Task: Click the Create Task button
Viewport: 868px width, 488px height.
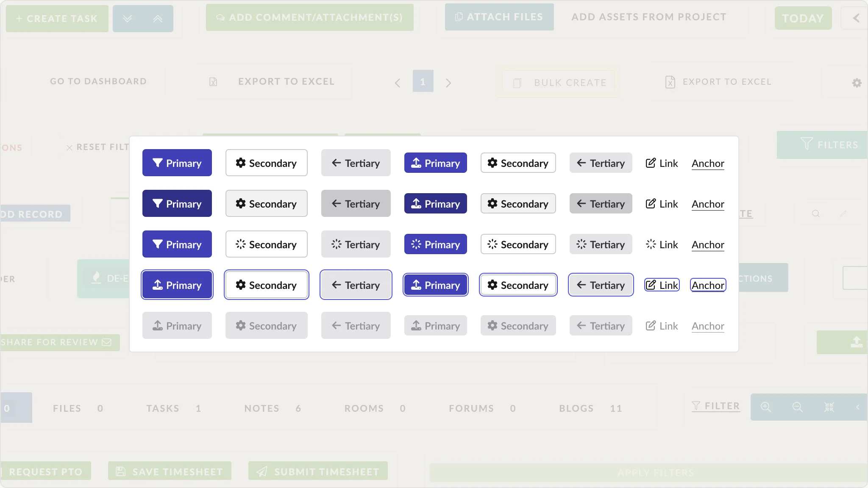Action: (x=57, y=19)
